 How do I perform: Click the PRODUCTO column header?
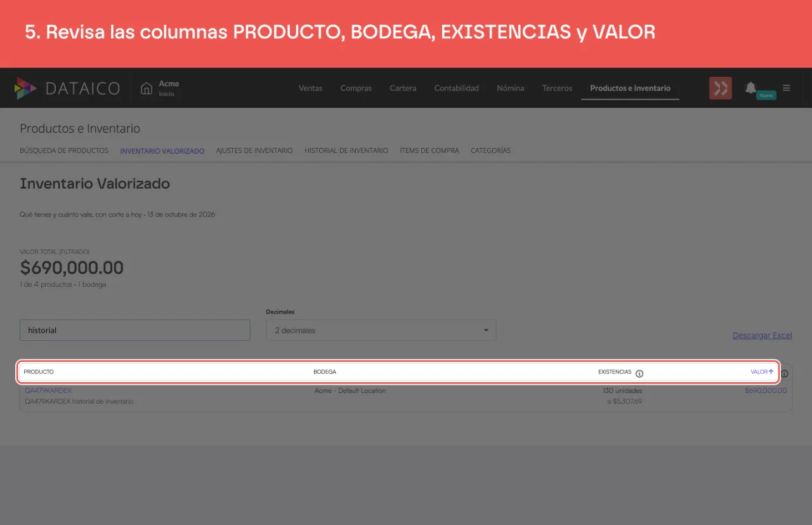point(39,372)
